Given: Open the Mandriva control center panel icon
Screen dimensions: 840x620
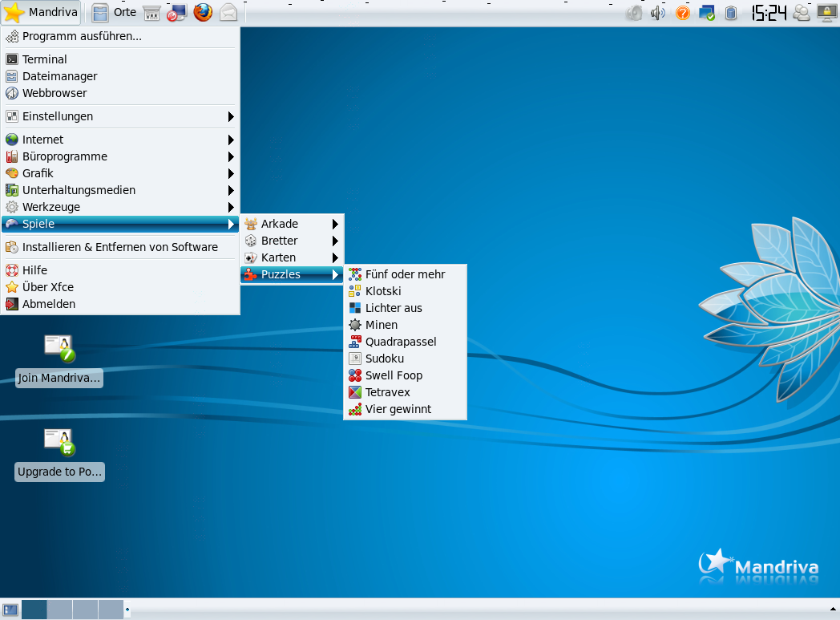Looking at the screenshot, I should coord(176,12).
